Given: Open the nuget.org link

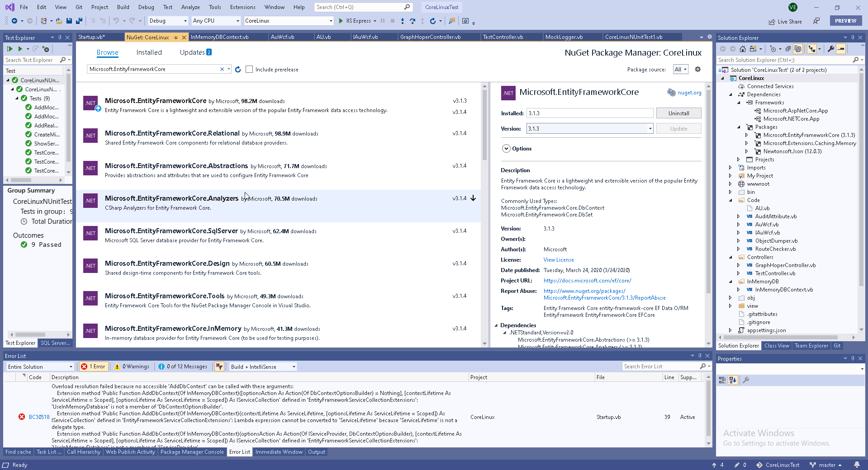Looking at the screenshot, I should click(x=689, y=93).
